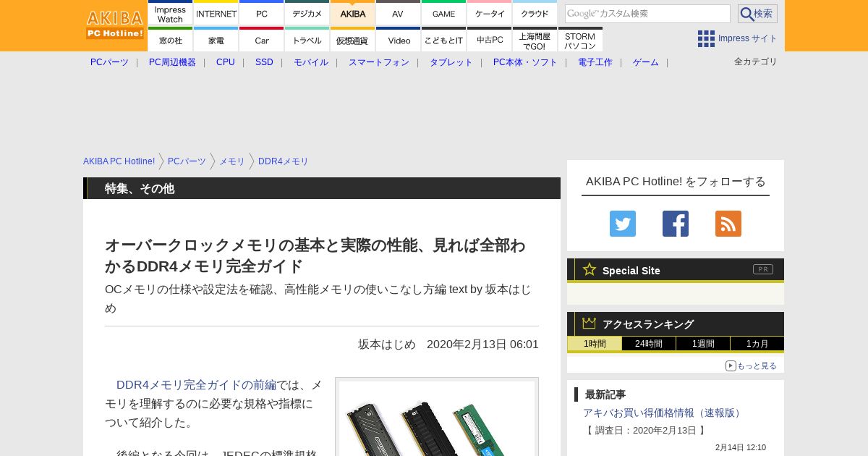The height and width of the screenshot is (456, 868).
Task: Select the 1カ月 ranking tab
Action: pyautogui.click(x=757, y=344)
